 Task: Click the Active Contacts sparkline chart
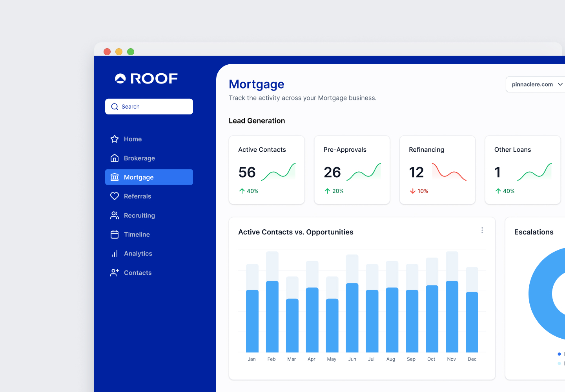[279, 172]
